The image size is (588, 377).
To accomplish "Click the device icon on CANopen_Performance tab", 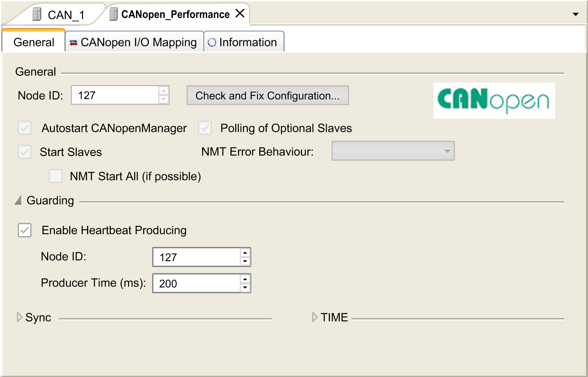I will click(113, 14).
